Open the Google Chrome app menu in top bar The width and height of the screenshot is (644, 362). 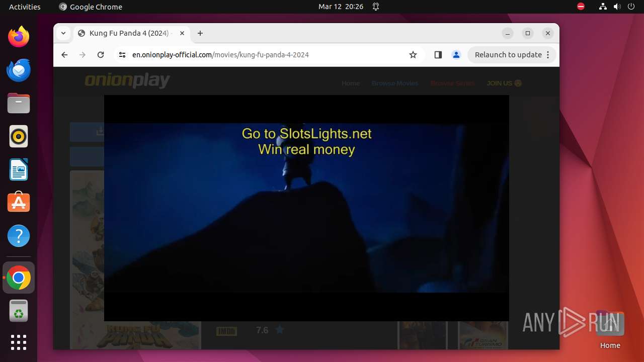coord(91,7)
